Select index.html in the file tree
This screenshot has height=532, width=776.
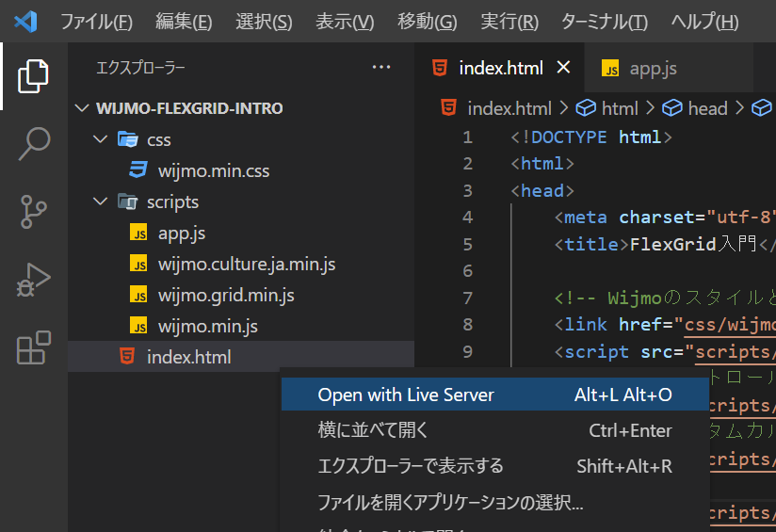point(241,356)
